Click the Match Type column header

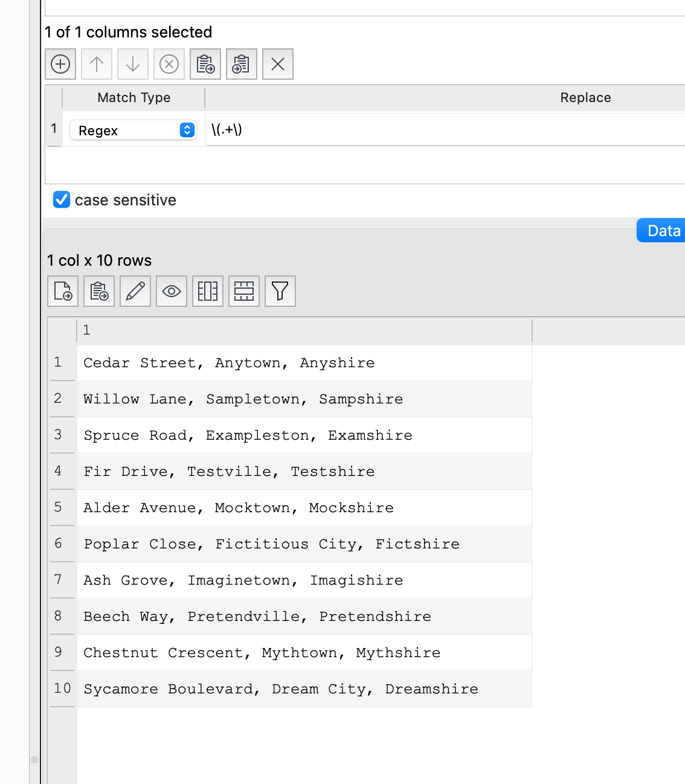[133, 98]
